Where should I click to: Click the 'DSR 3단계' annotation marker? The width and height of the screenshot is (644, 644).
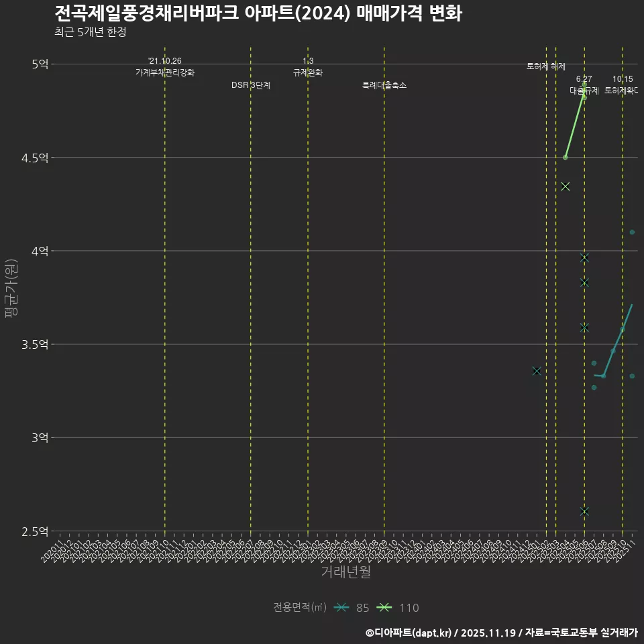pyautogui.click(x=251, y=86)
